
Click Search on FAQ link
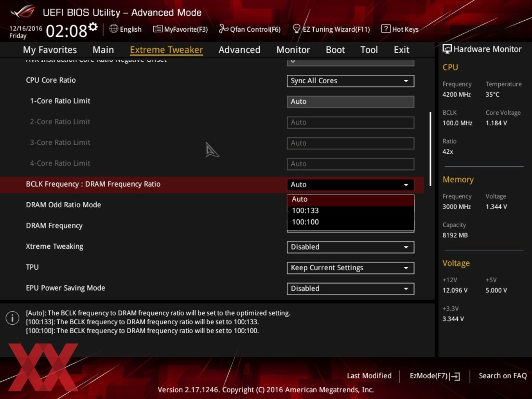click(x=503, y=376)
